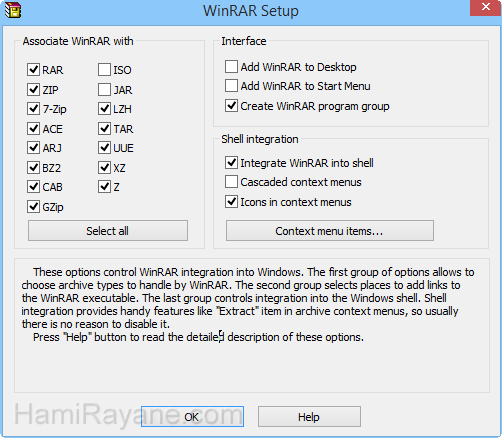Uncheck the RAR association checkbox
502x438 pixels.
33,70
